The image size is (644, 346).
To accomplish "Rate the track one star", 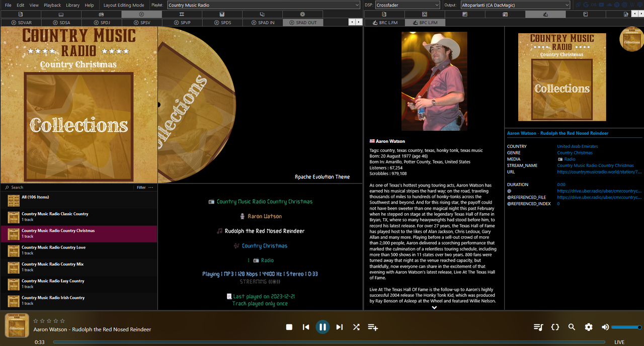I will point(36,320).
